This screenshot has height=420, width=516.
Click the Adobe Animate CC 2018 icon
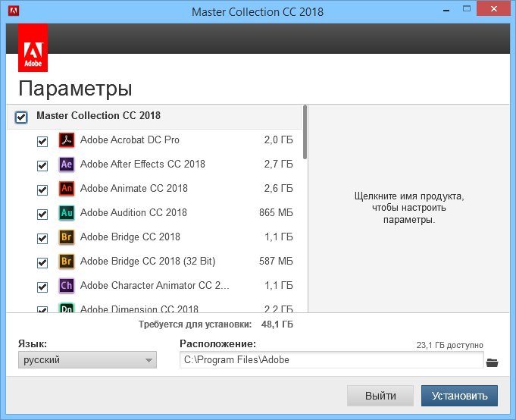tap(67, 189)
